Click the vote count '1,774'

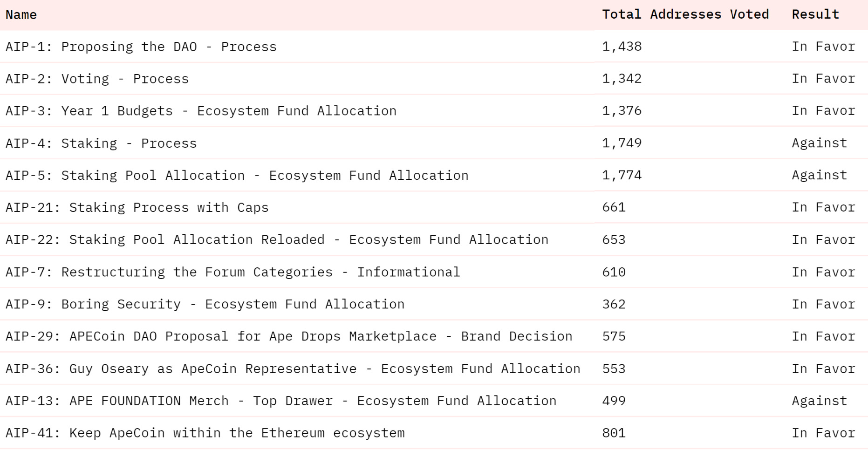click(x=622, y=175)
